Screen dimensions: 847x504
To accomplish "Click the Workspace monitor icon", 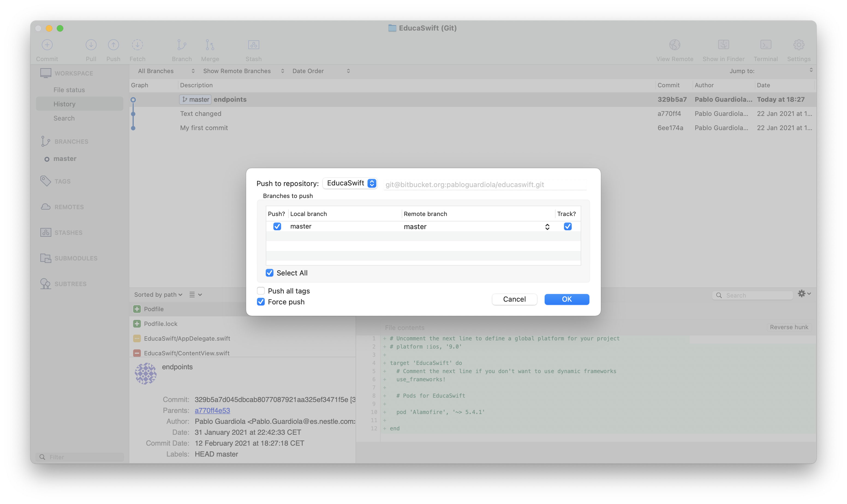I will click(46, 73).
